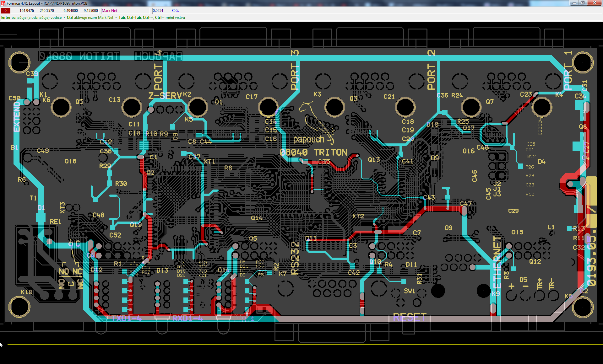Select capacitor C17 label
This screenshot has height=364, width=603.
click(252, 97)
